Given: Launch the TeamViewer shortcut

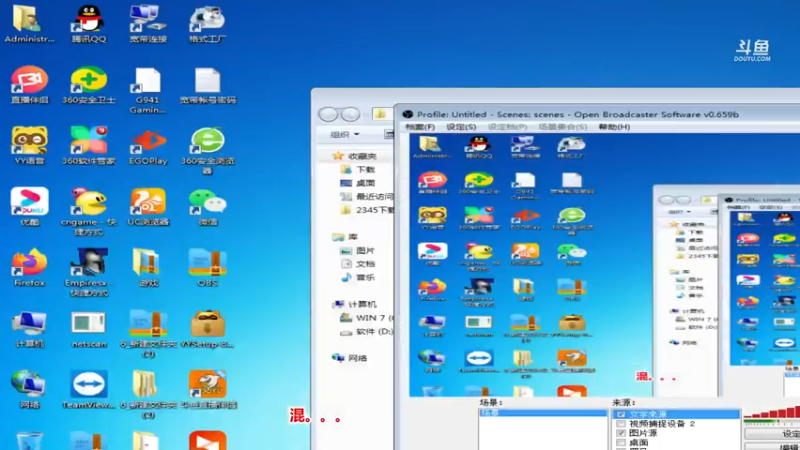Looking at the screenshot, I should (89, 390).
